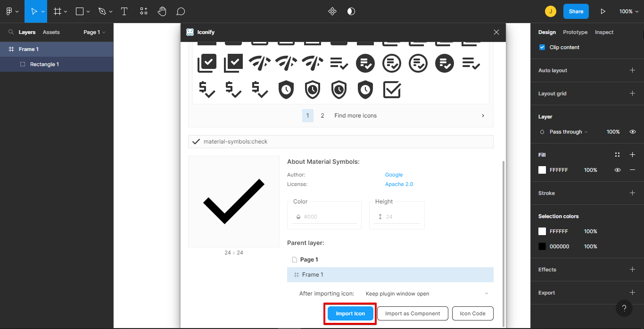Viewport: 644px width, 329px height.
Task: Open the Figma main menu
Action: point(12,11)
